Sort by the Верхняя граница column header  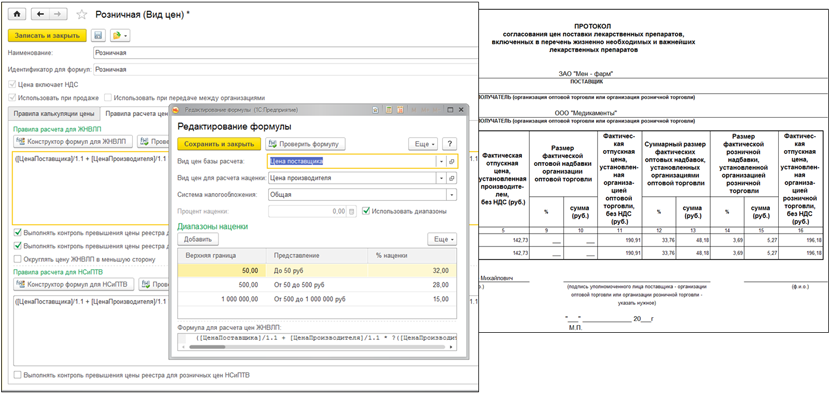click(x=221, y=255)
